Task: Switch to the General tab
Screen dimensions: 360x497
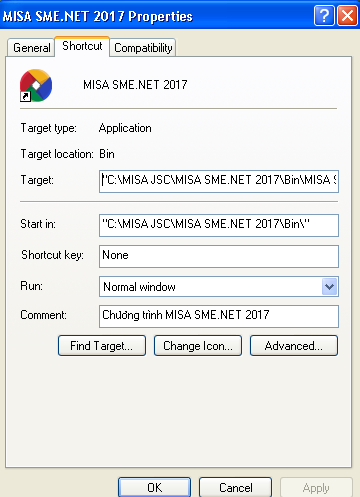Action: tap(31, 48)
